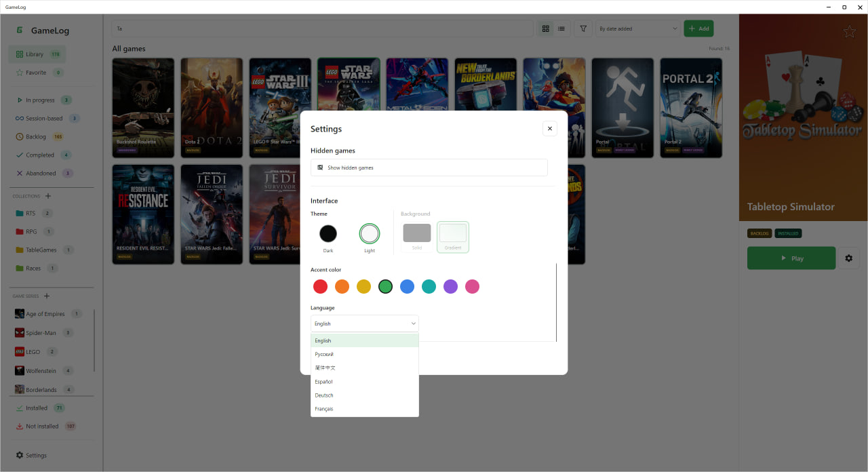Open Spider-Man series

[x=44, y=333]
